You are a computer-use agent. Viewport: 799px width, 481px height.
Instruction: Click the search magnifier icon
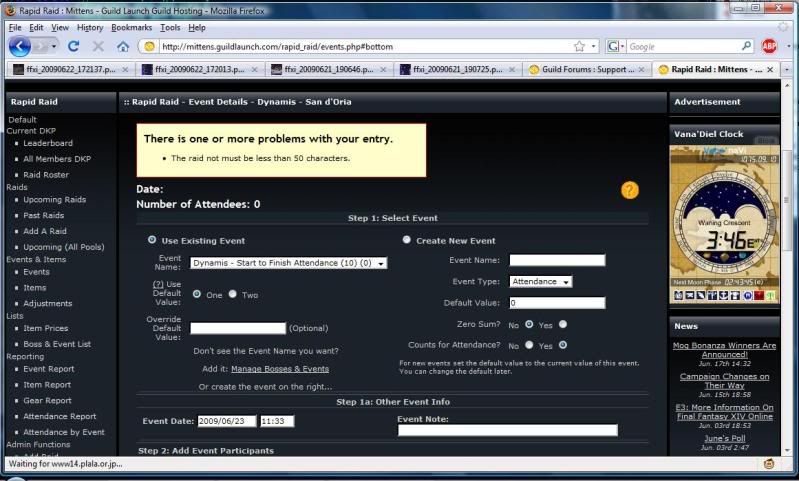[747, 46]
